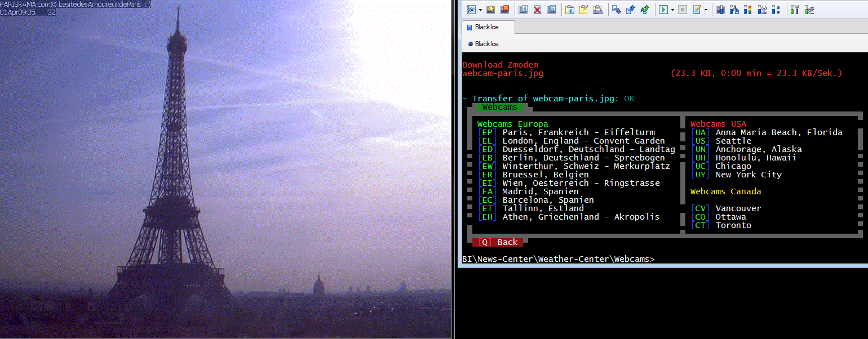Click the green Webcams menu header
The image size is (868, 339).
[x=500, y=107]
